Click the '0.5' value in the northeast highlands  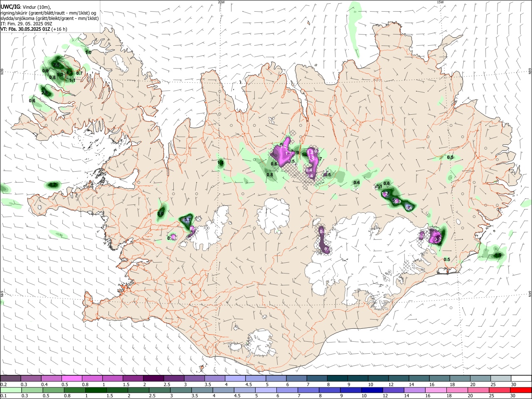click(450, 157)
